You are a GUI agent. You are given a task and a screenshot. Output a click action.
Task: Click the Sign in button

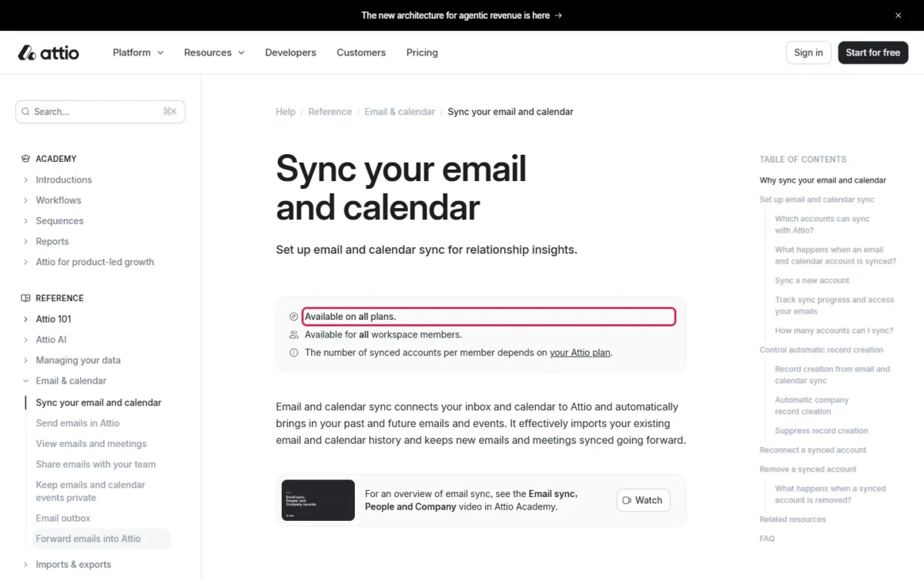808,52
